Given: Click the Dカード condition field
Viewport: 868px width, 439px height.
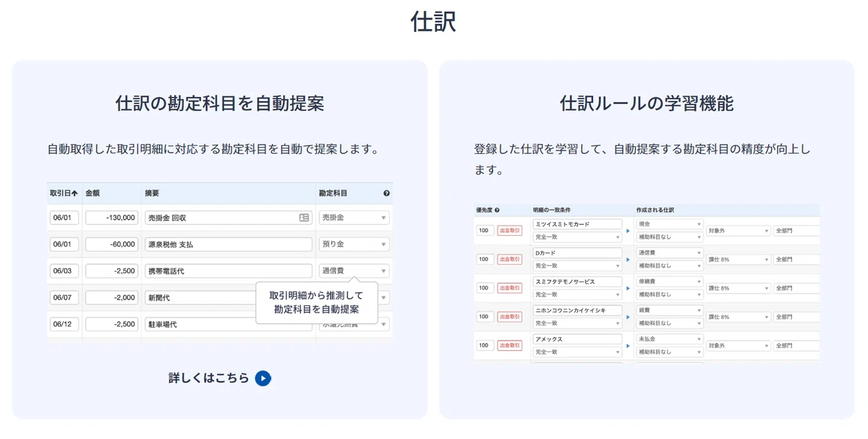Looking at the screenshot, I should tap(577, 253).
